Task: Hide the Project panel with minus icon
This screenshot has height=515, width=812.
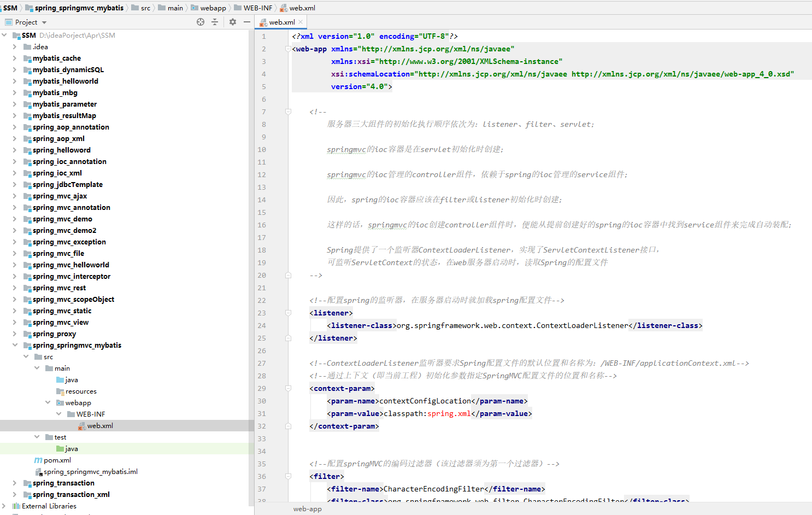Action: (x=247, y=22)
